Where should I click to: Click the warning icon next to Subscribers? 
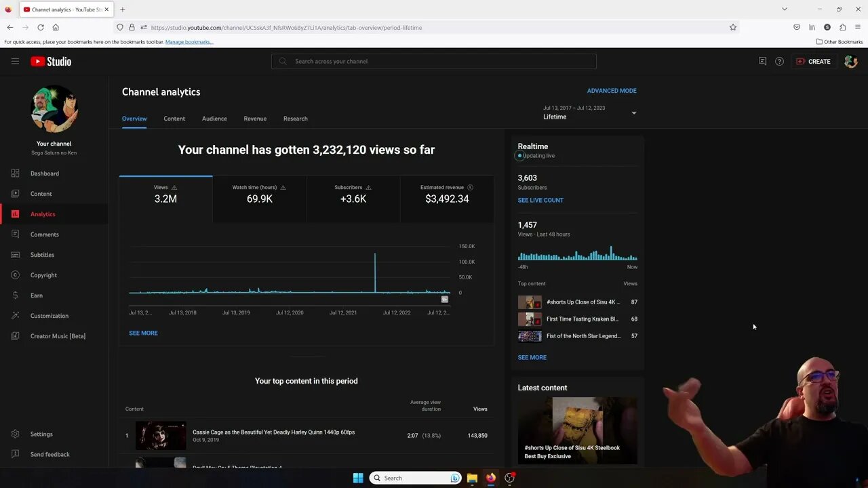pos(368,188)
